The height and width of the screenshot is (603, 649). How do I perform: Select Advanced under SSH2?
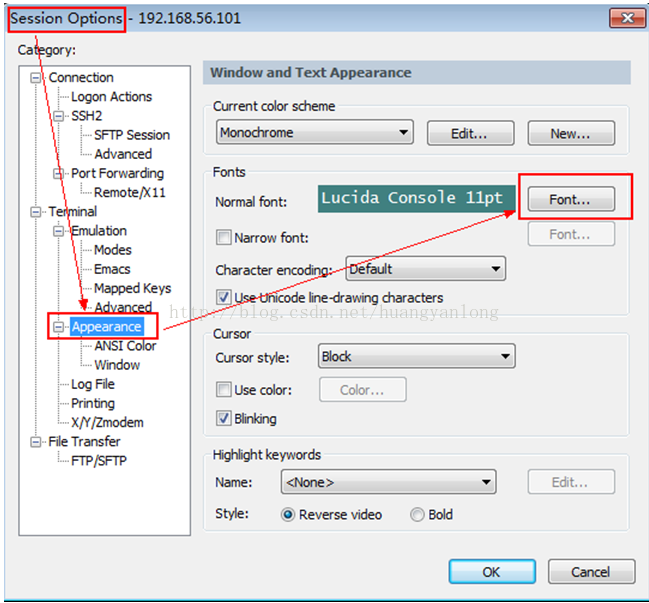click(123, 154)
